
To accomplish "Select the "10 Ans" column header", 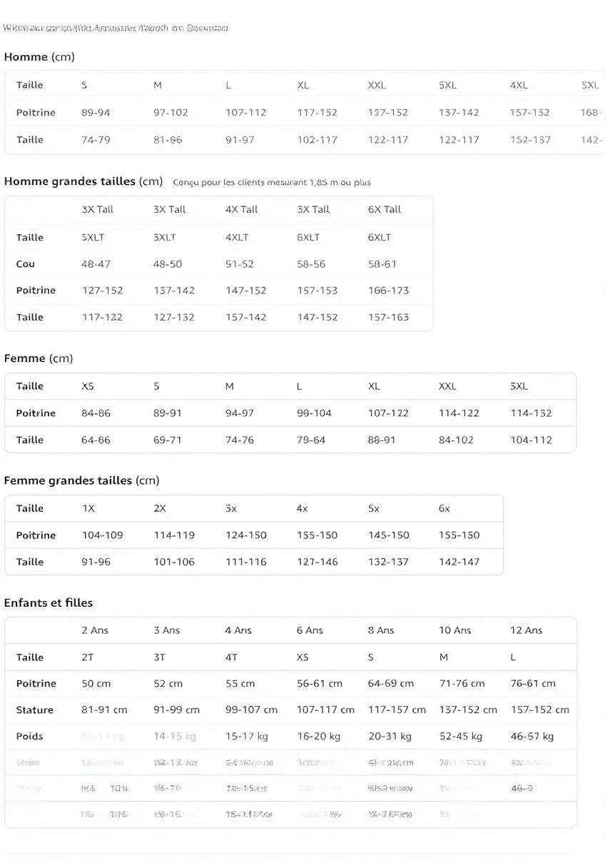I will [454, 631].
